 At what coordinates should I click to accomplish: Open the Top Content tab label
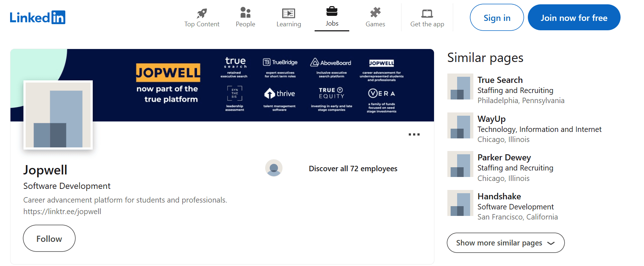point(202,24)
